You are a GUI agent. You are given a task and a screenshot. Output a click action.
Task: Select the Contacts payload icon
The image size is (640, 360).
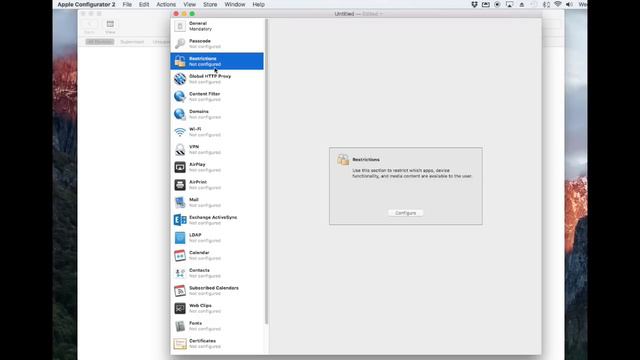[x=180, y=273]
